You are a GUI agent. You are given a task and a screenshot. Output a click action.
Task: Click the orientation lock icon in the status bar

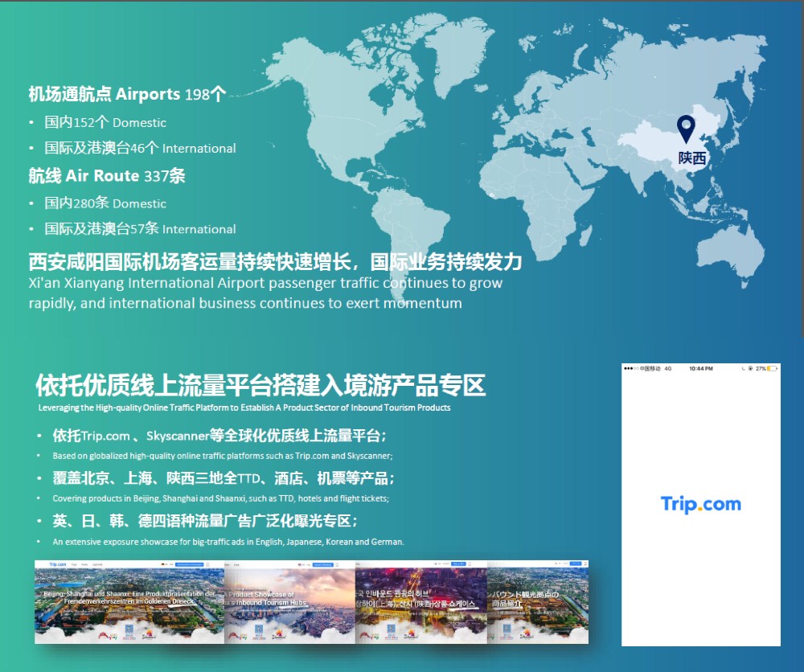(x=750, y=369)
